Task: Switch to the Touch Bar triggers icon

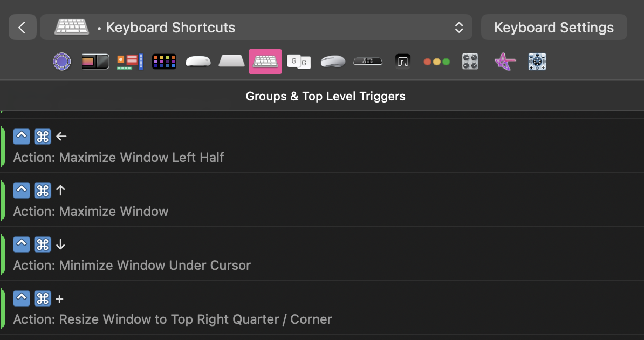Action: (95, 62)
